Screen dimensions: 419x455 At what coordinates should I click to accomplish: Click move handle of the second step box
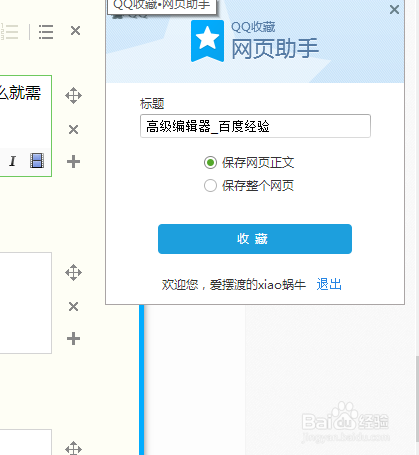(73, 273)
